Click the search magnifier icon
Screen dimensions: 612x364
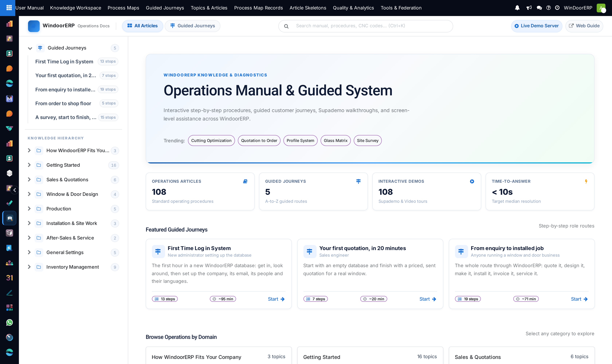tap(286, 26)
